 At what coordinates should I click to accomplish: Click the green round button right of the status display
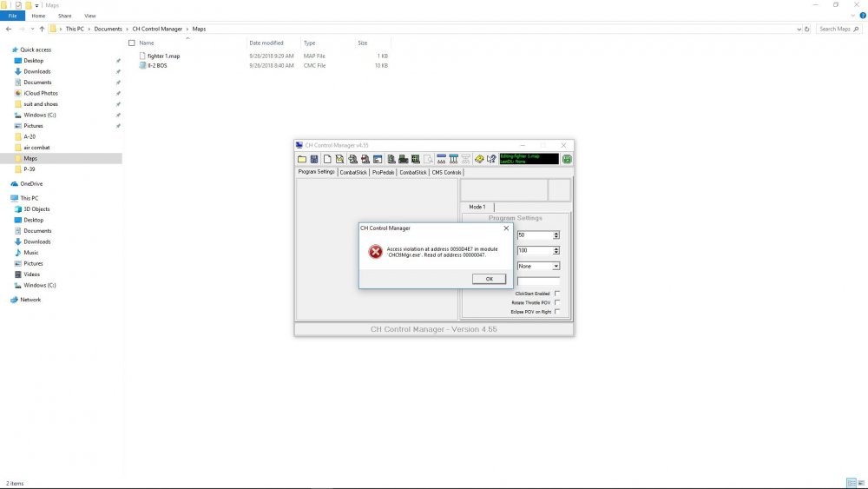567,159
